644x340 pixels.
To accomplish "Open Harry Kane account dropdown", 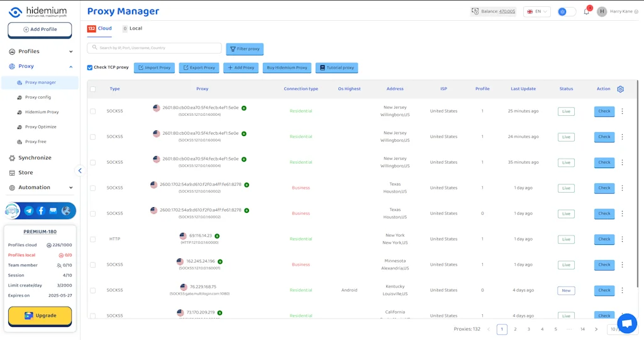I will (624, 11).
